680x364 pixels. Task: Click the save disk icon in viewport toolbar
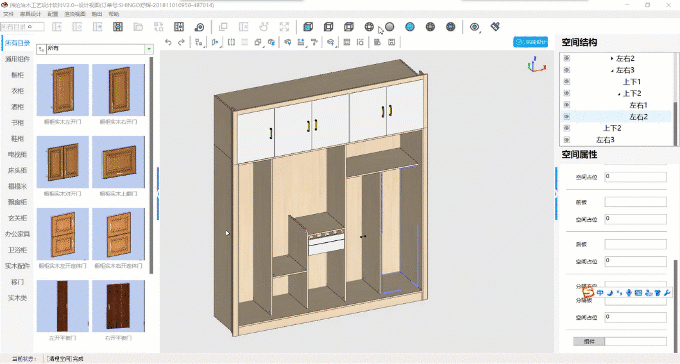pos(391,42)
